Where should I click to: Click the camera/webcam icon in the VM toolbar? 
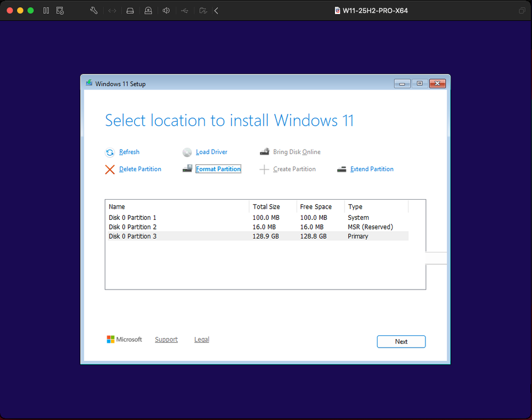pyautogui.click(x=148, y=11)
